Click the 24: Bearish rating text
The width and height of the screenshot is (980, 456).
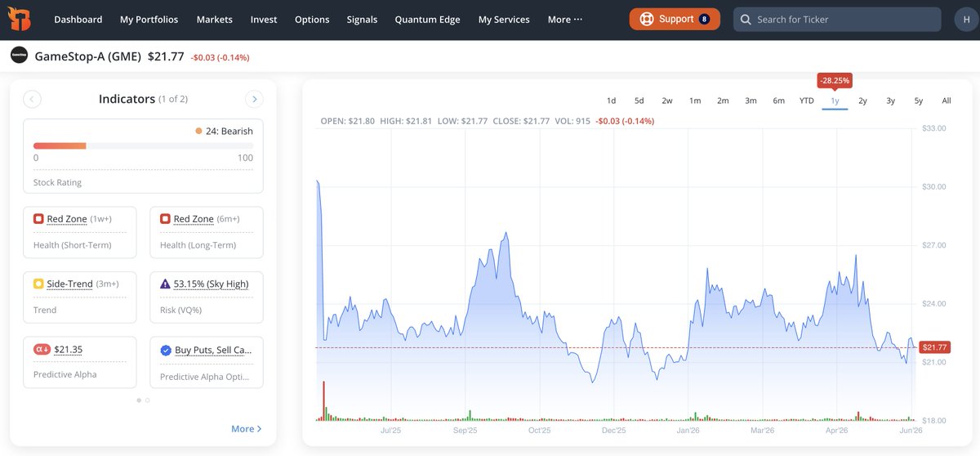(x=229, y=131)
